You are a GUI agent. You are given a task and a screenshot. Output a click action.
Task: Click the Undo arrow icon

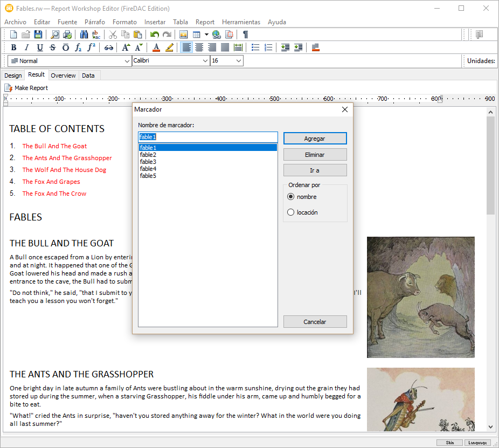155,35
